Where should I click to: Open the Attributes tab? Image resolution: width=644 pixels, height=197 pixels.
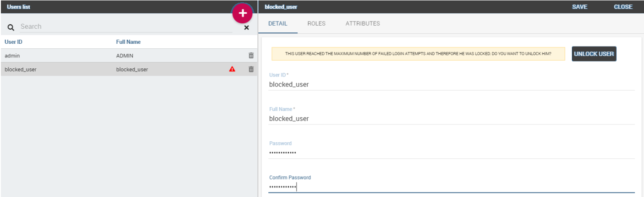(362, 23)
